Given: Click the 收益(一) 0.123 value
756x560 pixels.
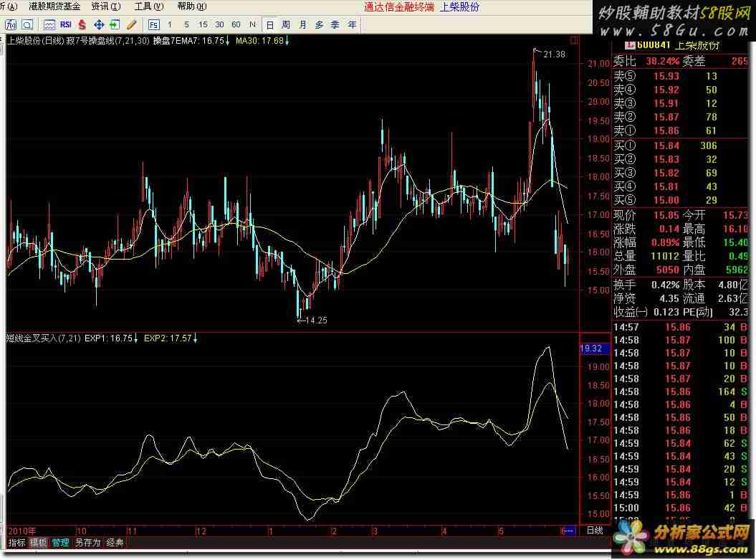Looking at the screenshot, I should [666, 312].
